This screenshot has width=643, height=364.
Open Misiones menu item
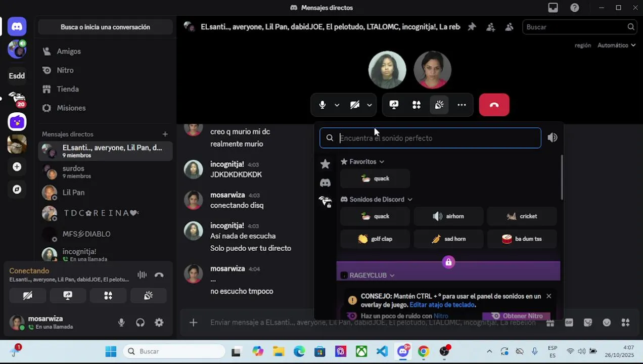[x=105, y=108]
